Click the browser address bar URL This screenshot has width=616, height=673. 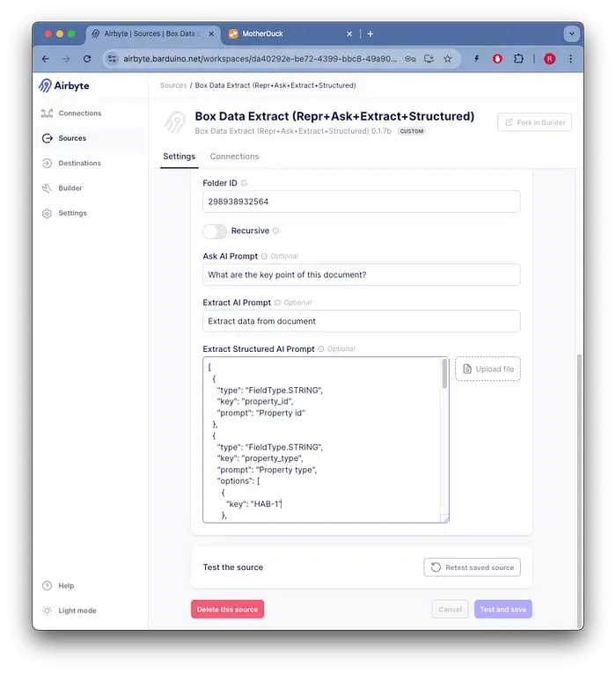(x=260, y=59)
